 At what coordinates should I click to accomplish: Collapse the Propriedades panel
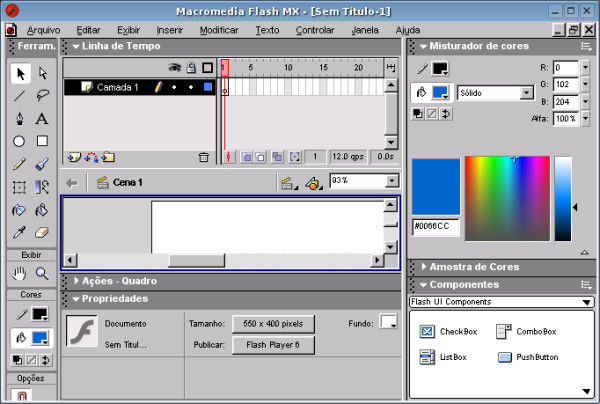(76, 299)
